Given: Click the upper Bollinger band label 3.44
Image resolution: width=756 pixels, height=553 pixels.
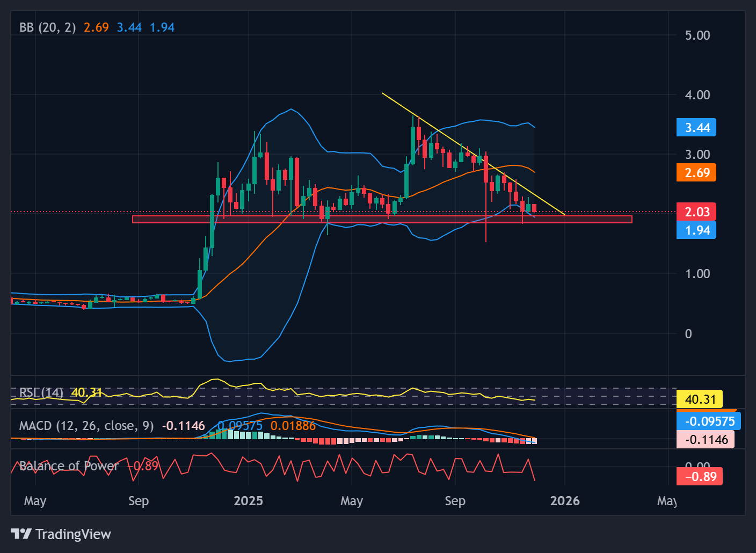Looking at the screenshot, I should pyautogui.click(x=696, y=127).
